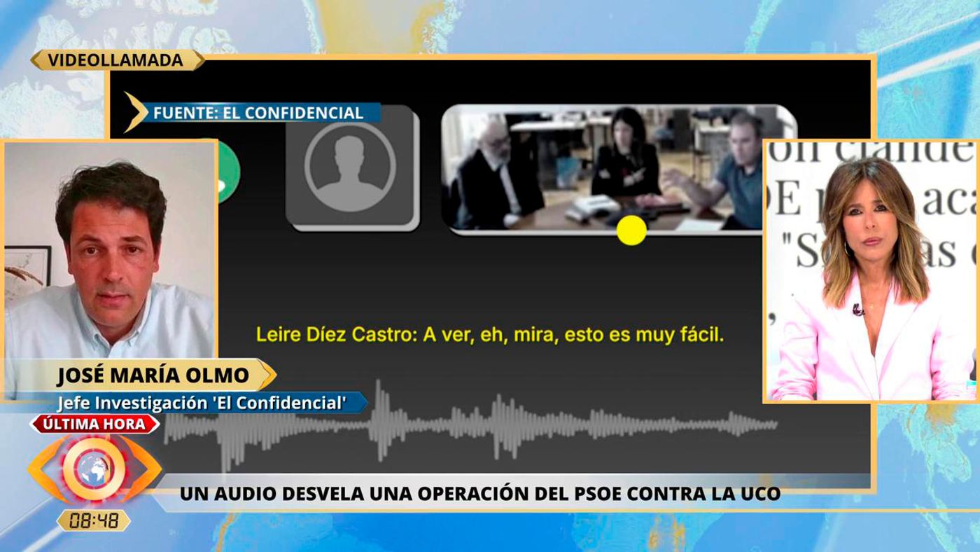Viewport: 980px width, 552px height.
Task: Click the Leire Díez Castro transcript line
Action: click(x=490, y=335)
